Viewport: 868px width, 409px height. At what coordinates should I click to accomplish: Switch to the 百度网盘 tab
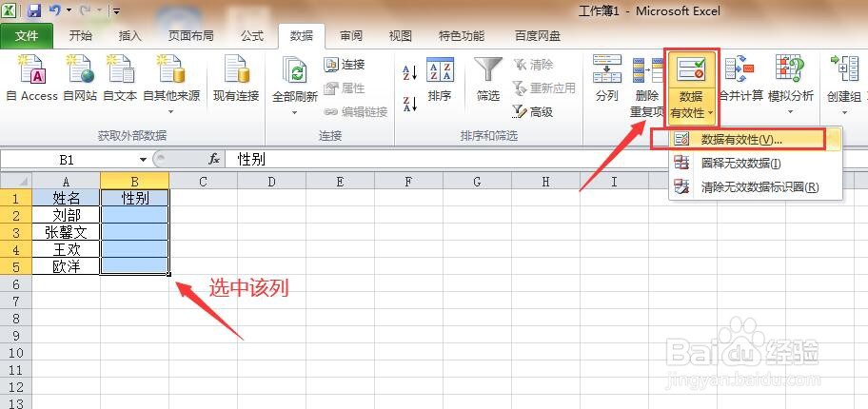click(x=538, y=36)
